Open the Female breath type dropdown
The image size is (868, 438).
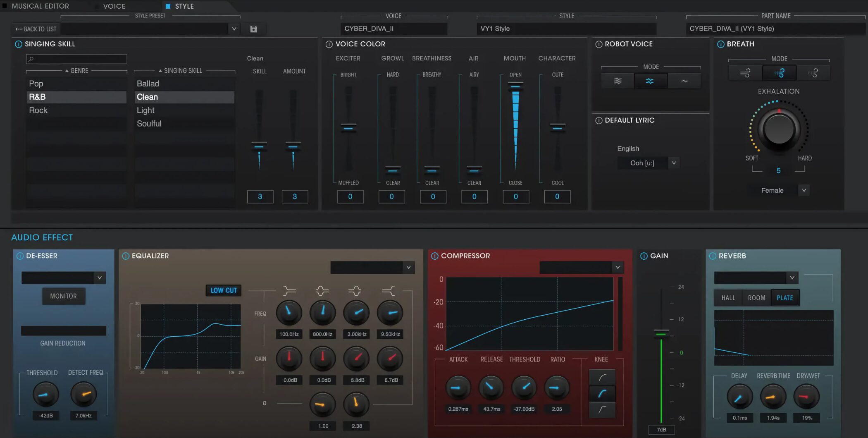pos(804,191)
